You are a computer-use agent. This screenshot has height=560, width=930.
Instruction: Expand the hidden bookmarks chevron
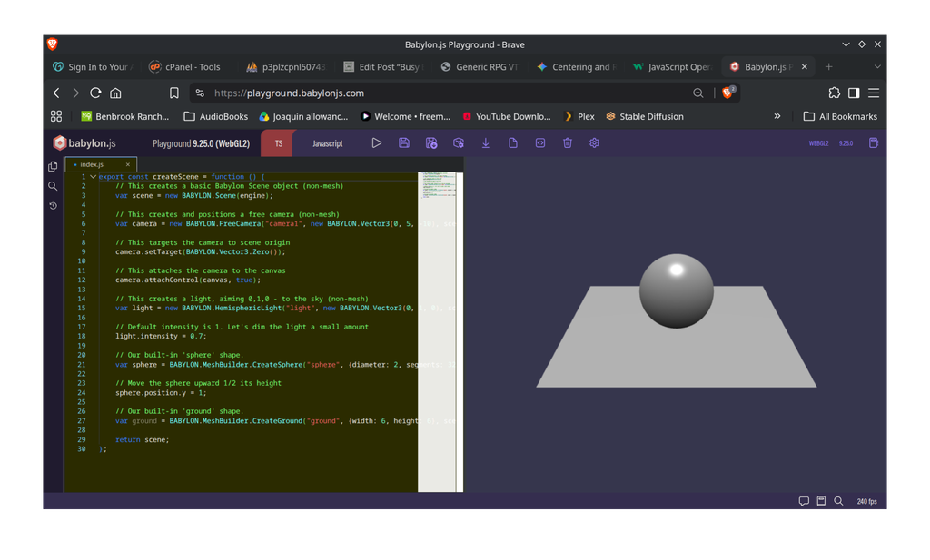pos(777,116)
